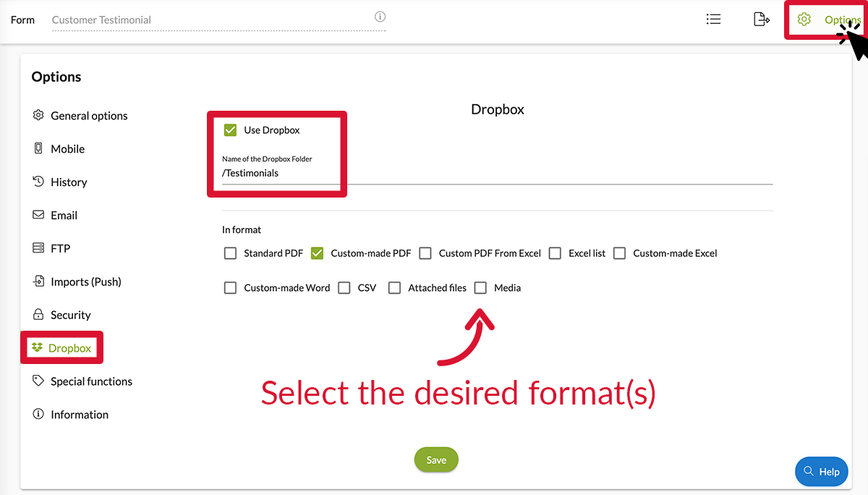The width and height of the screenshot is (868, 495).
Task: Click the green Save button
Action: pyautogui.click(x=436, y=460)
